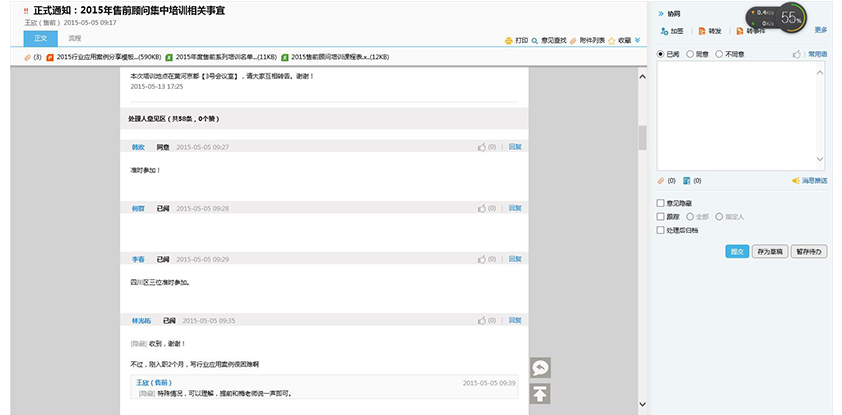
Task: Click floating back-to-top arrow button
Action: pyautogui.click(x=540, y=394)
